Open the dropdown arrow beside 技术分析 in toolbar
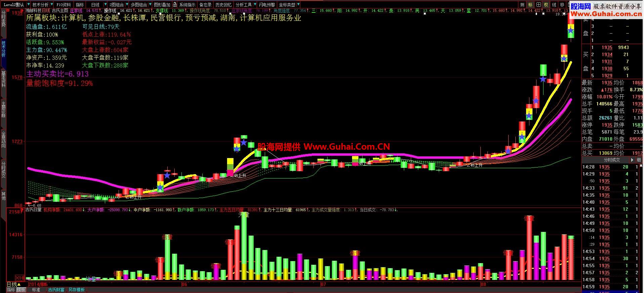The height and width of the screenshot is (293, 644). pos(51,5)
